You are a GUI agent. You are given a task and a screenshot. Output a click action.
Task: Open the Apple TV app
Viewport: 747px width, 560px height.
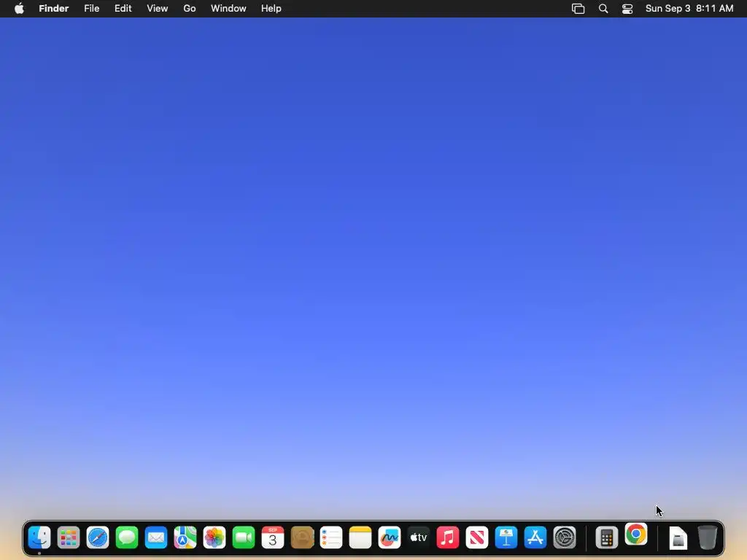(x=419, y=538)
